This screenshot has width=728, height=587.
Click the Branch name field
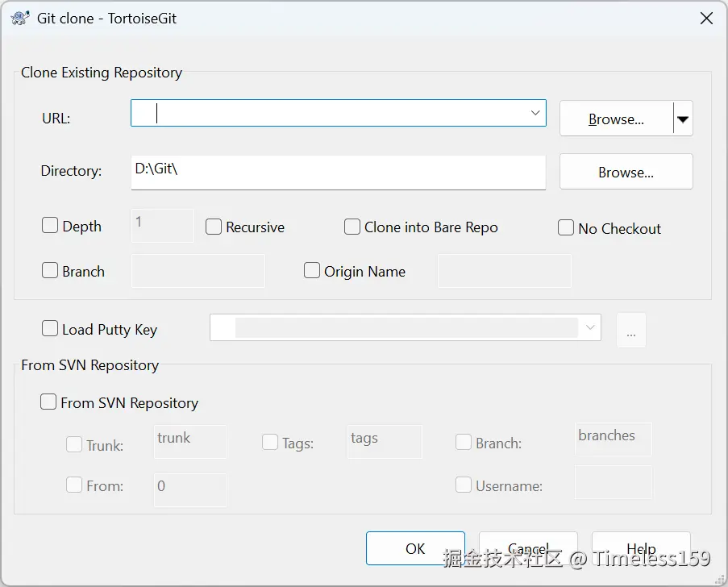(x=198, y=271)
